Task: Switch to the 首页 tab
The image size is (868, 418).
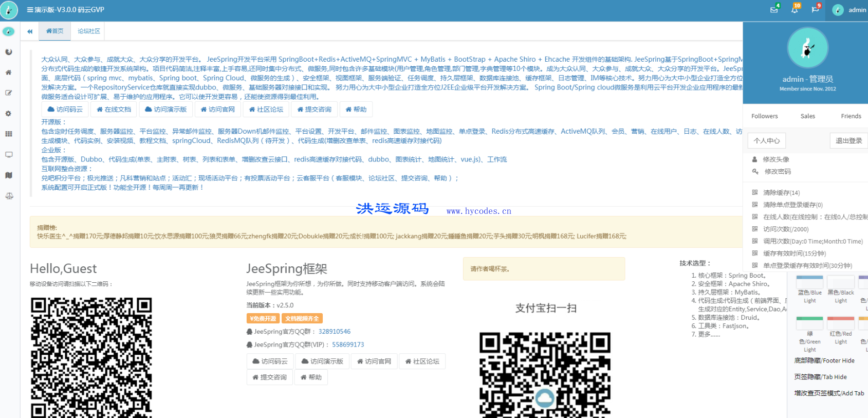Action: tap(55, 31)
